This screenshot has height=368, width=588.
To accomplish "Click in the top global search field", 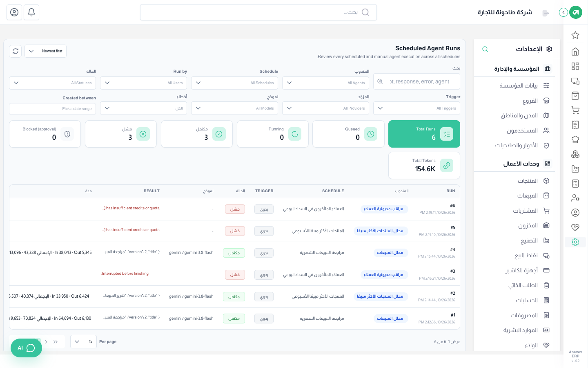I will [x=258, y=12].
